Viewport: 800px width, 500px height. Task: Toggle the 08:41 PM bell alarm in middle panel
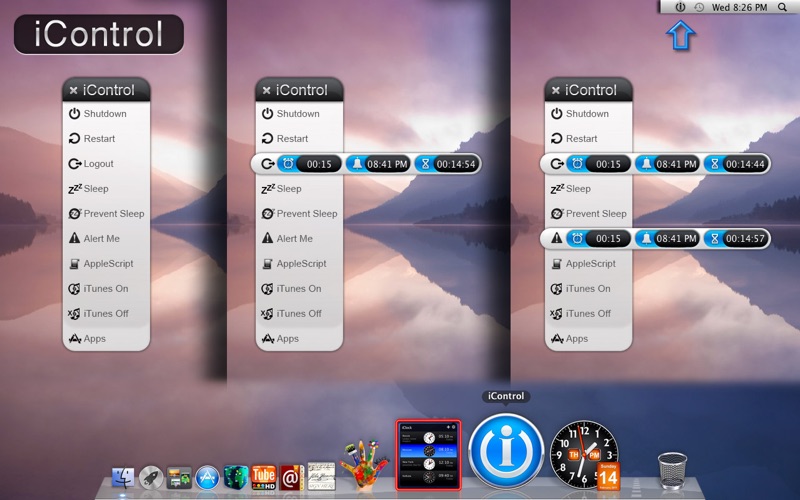378,164
